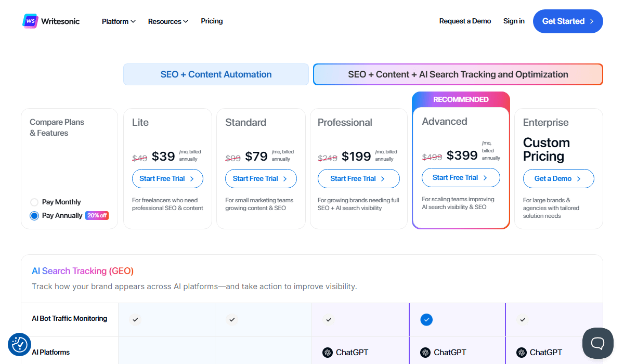This screenshot has height=364, width=624.
Task: Select the Pay Annually radio option
Action: (35, 216)
